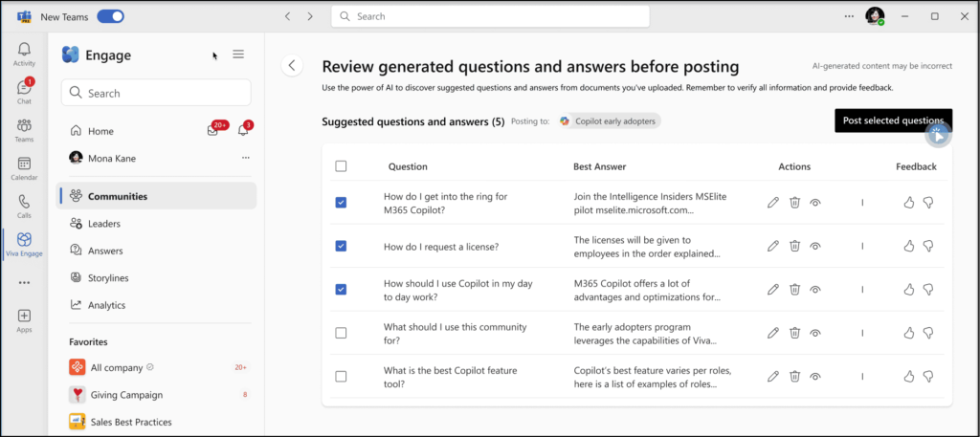Viewport: 980px width, 437px height.
Task: Go back with the circular back arrow
Action: coord(292,66)
